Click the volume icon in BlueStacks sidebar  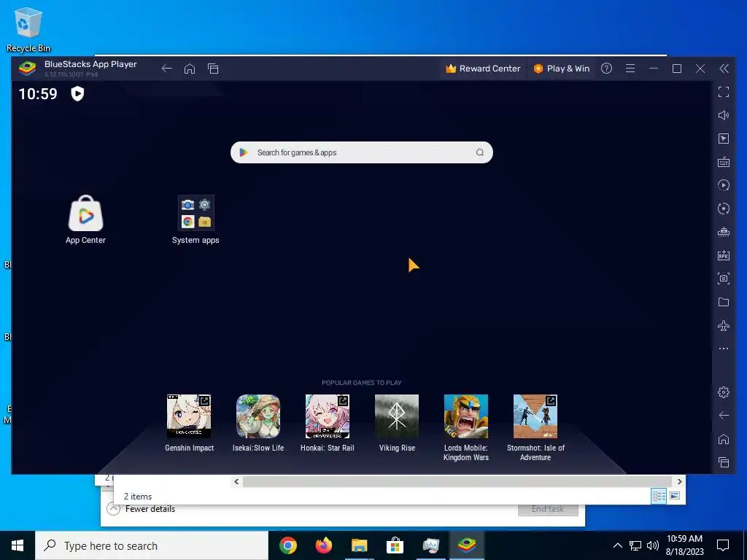pyautogui.click(x=724, y=115)
